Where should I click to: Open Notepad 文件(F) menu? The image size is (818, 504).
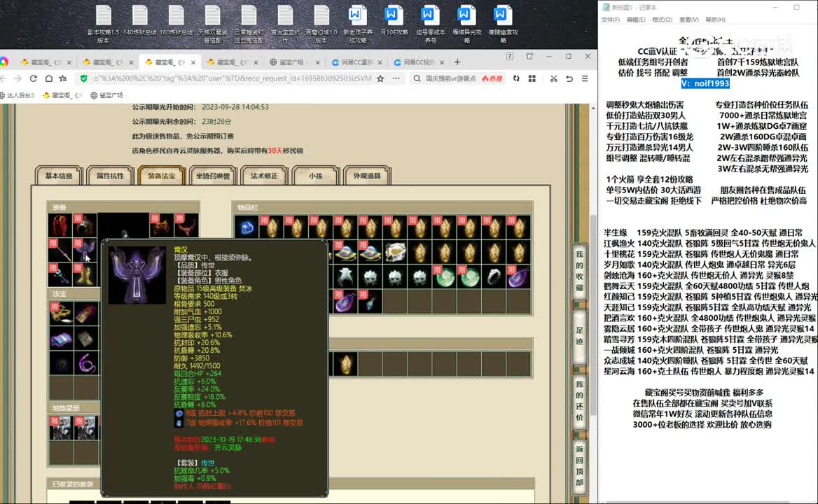(x=611, y=20)
